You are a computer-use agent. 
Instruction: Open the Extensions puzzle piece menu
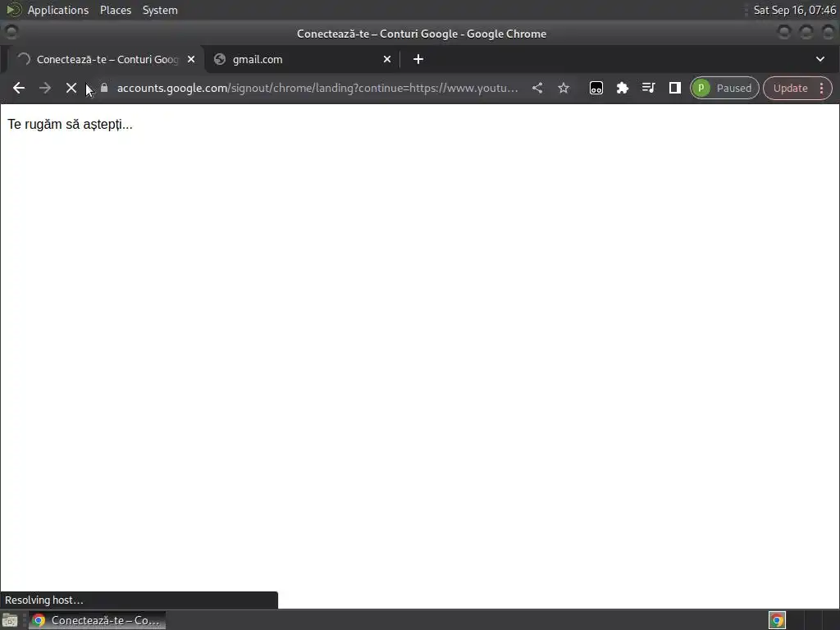(x=623, y=88)
